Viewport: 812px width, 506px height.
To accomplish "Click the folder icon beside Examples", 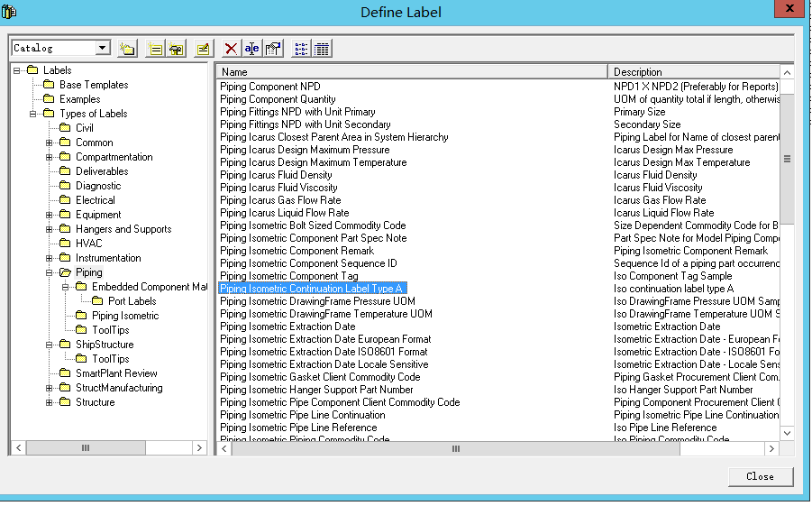I will 50,99.
